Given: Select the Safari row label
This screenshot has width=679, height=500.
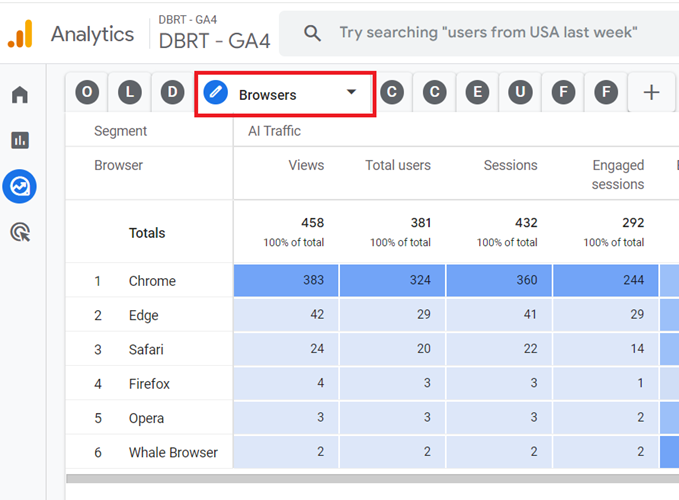Looking at the screenshot, I should pos(146,349).
